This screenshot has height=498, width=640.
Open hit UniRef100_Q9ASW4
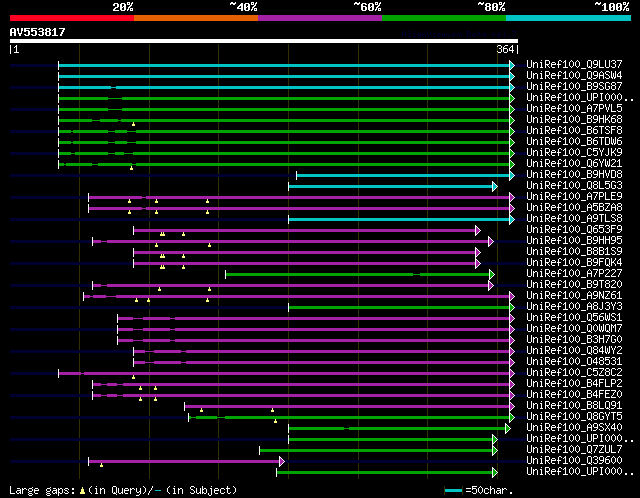[574, 75]
